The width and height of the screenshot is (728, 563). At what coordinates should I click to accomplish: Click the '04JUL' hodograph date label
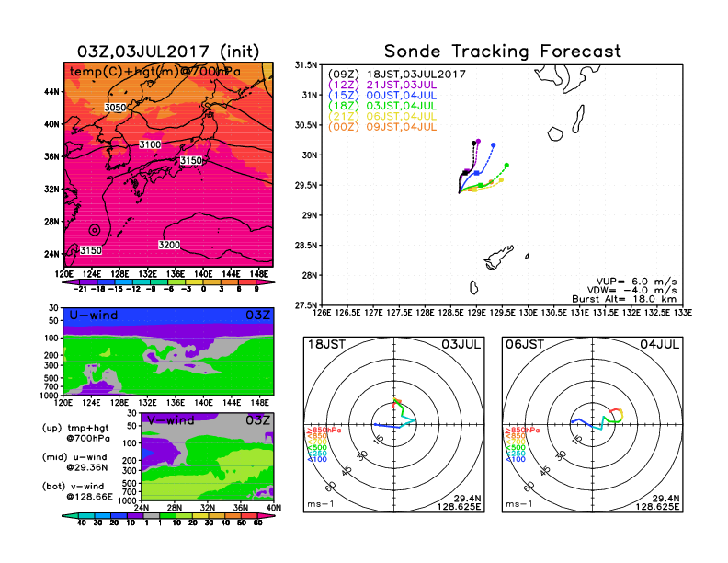click(660, 344)
